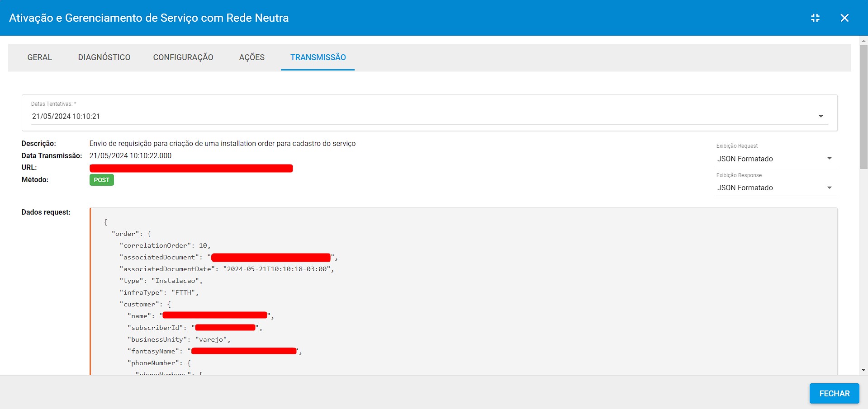Click the TRANSMISSÃO tab
The width and height of the screenshot is (868, 409).
coord(318,57)
